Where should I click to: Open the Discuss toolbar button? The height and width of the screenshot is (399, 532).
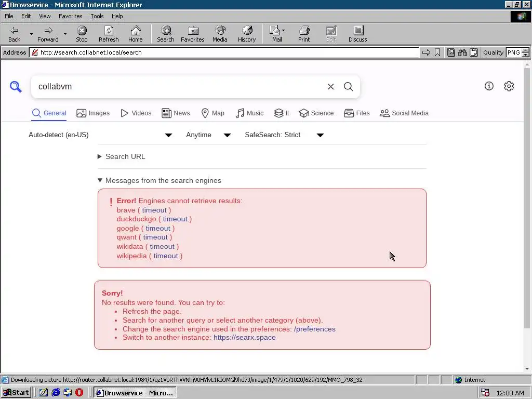pos(357,34)
